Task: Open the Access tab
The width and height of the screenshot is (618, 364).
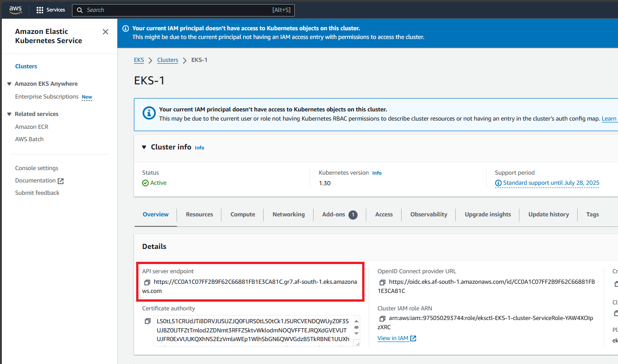Action: [384, 215]
